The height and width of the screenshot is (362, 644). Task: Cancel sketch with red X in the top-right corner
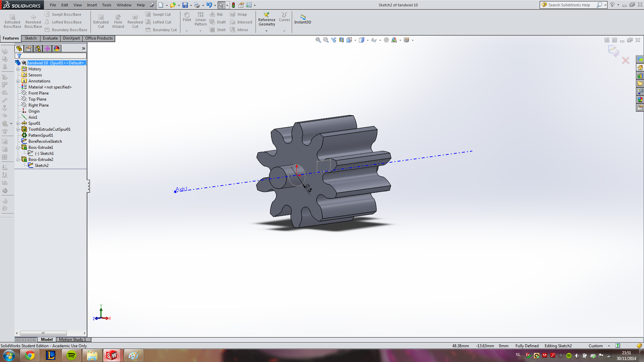click(x=626, y=60)
